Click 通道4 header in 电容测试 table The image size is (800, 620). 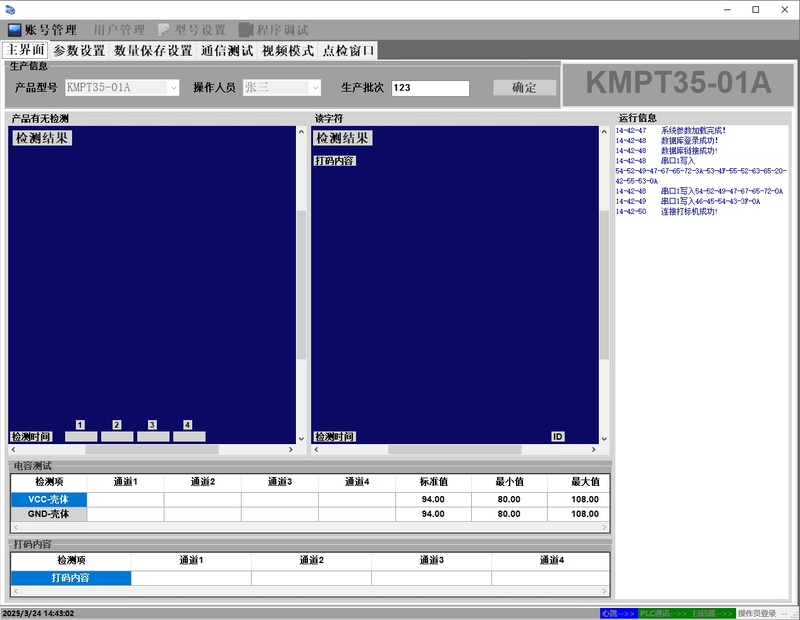(357, 482)
